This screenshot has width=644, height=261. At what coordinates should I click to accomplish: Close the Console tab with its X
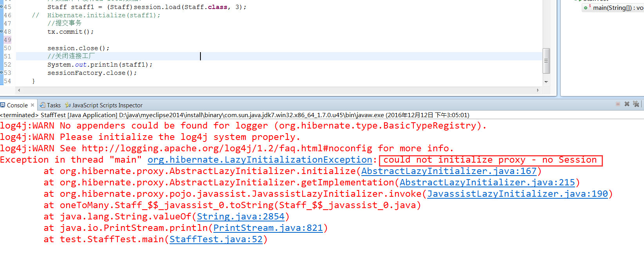32,105
